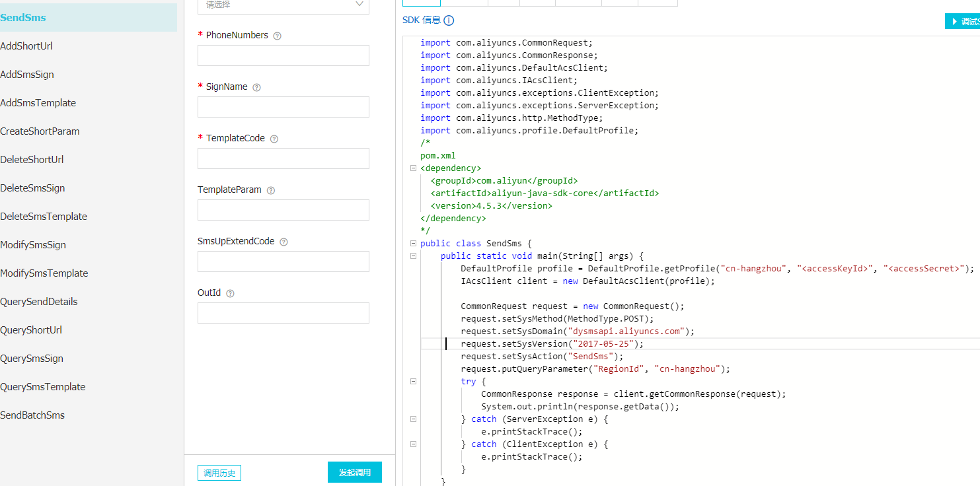Viewport: 980px width, 486px height.
Task: Click the aliyun-java-sdk-core artifactId line
Action: click(x=545, y=193)
